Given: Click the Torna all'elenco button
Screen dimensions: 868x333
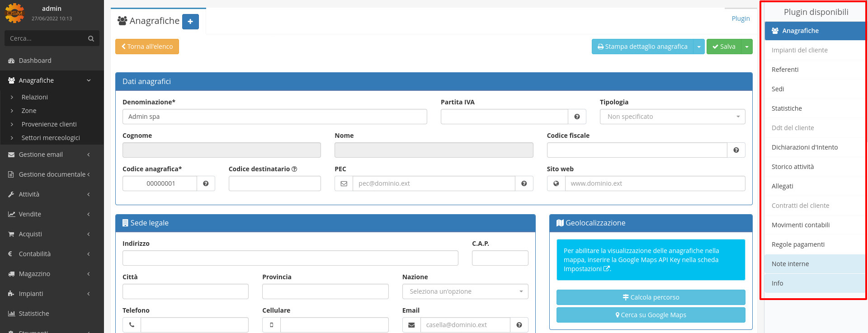Looking at the screenshot, I should 147,47.
